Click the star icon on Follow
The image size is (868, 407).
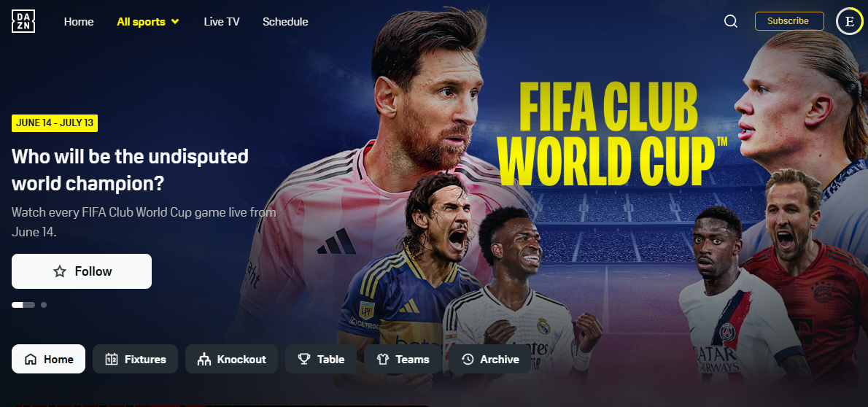click(x=60, y=271)
